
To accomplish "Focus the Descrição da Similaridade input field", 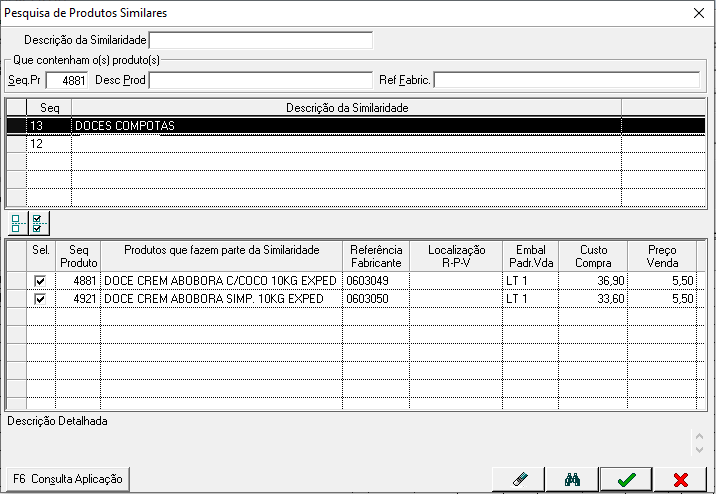I will click(261, 40).
